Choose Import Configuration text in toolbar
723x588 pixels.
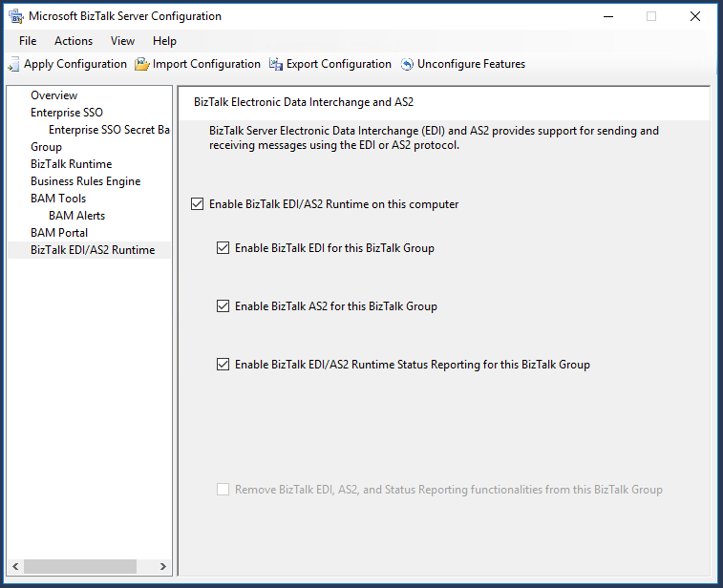[x=206, y=64]
